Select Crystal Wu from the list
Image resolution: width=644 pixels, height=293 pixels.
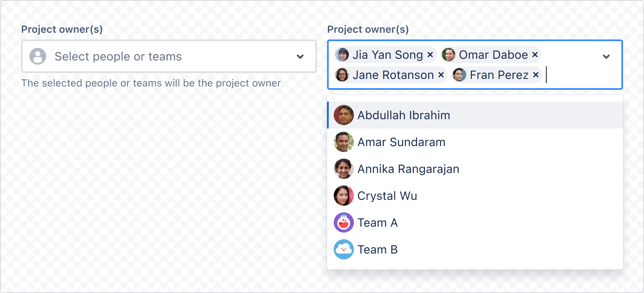point(387,196)
